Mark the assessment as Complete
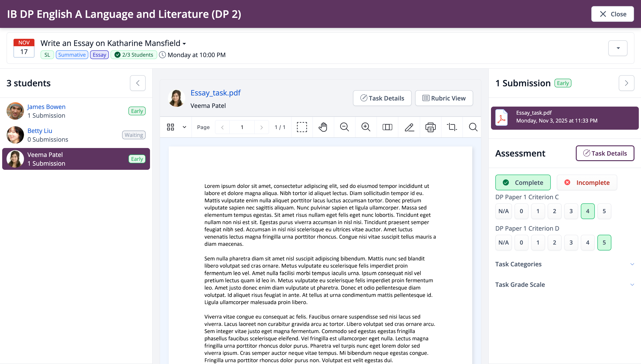This screenshot has height=364, width=641. 523,182
